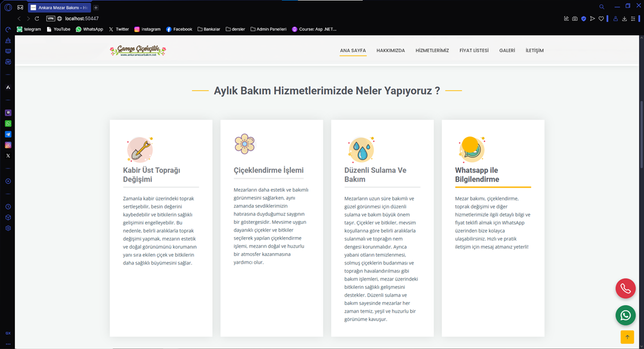Click the yellow scroll-to-top arrow button
644x349 pixels.
(x=627, y=336)
